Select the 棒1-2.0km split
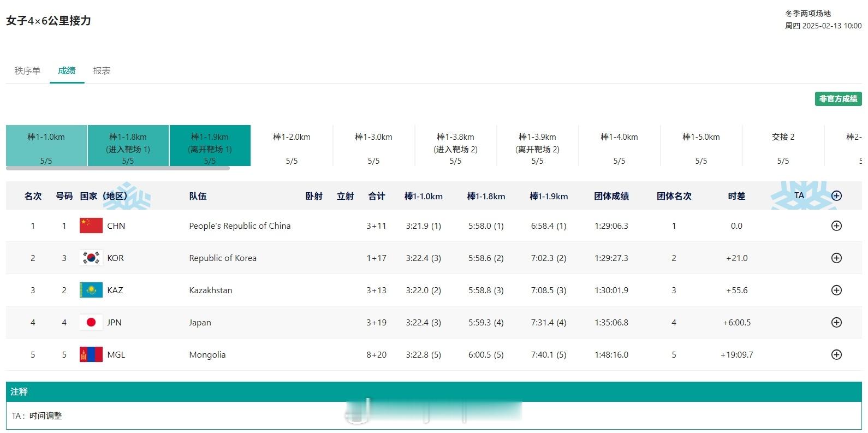Viewport: 868px width, 433px height. click(x=292, y=145)
